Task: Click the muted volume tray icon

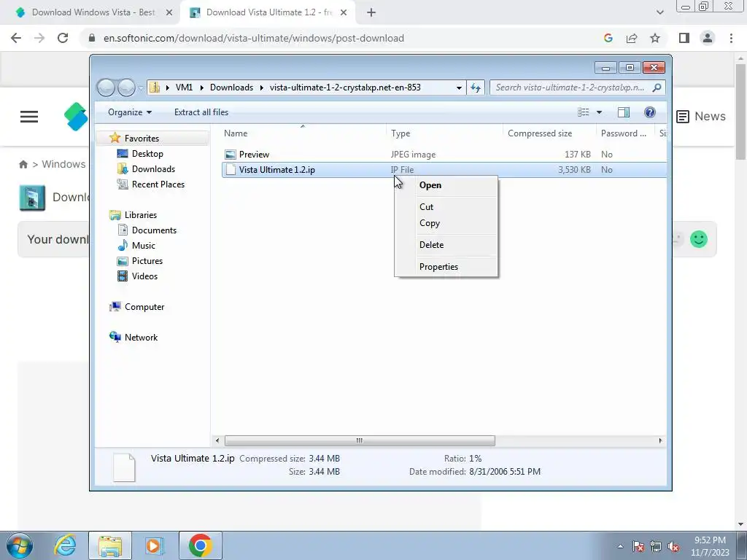Action: (x=673, y=547)
